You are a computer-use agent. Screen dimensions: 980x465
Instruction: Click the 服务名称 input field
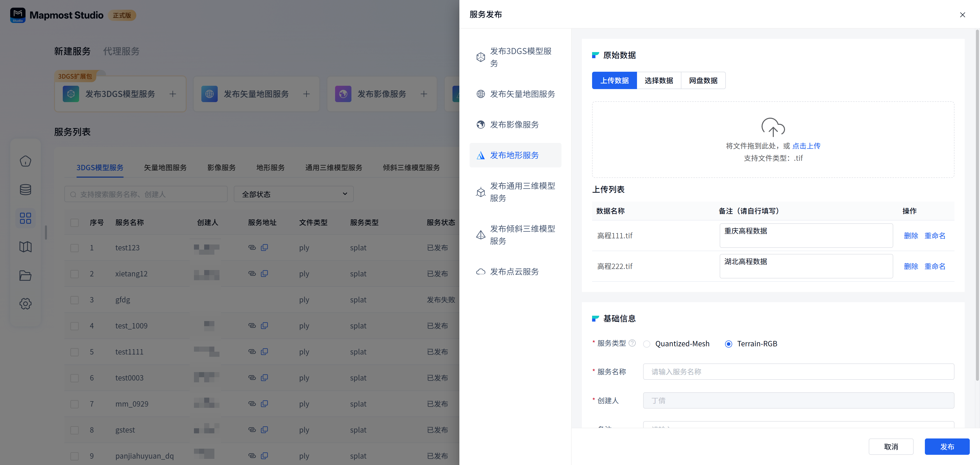coord(798,371)
